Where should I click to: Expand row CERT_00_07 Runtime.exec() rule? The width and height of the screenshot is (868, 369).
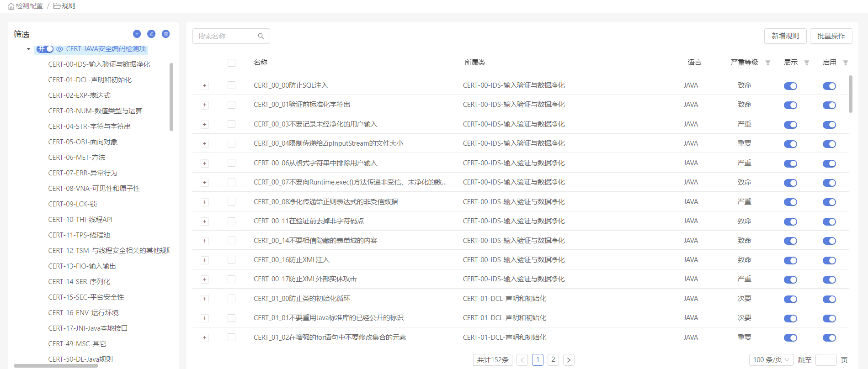point(205,183)
